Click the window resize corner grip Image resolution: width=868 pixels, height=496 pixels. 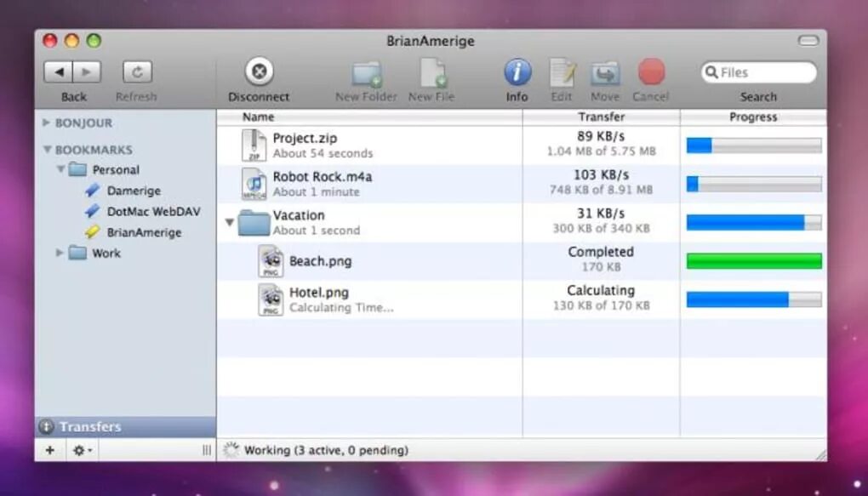[821, 455]
